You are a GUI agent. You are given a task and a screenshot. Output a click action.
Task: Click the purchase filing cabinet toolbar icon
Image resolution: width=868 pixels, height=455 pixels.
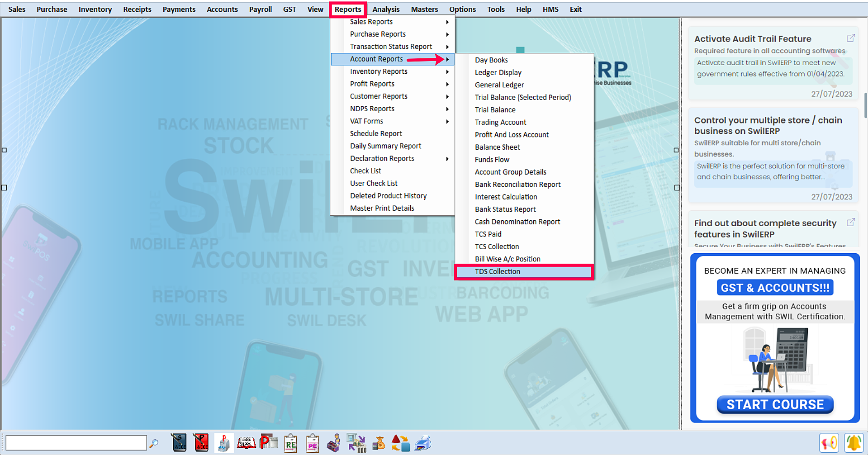[223, 443]
